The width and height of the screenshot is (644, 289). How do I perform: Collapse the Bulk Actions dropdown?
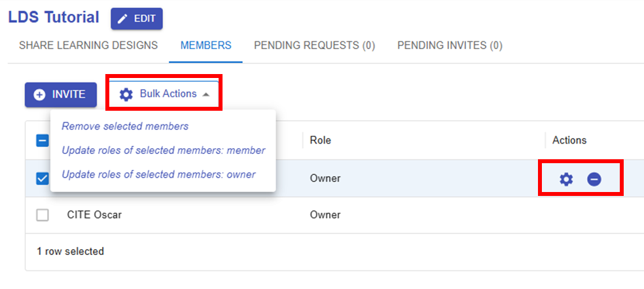click(165, 94)
